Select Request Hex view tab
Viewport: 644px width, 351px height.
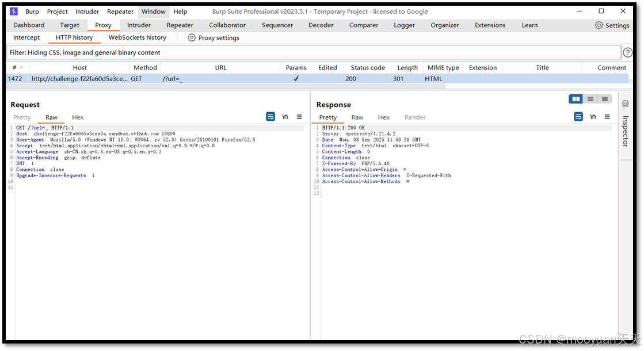point(78,117)
